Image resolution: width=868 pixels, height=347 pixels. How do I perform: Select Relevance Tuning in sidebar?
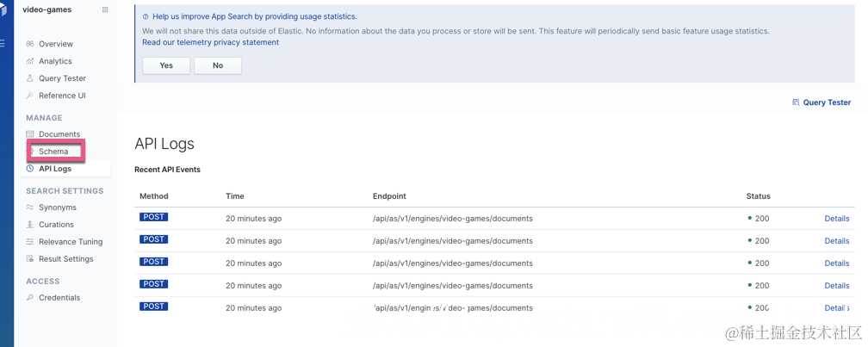70,242
